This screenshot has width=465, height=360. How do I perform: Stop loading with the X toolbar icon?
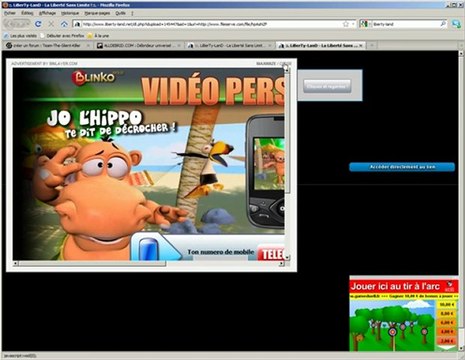pos(51,24)
